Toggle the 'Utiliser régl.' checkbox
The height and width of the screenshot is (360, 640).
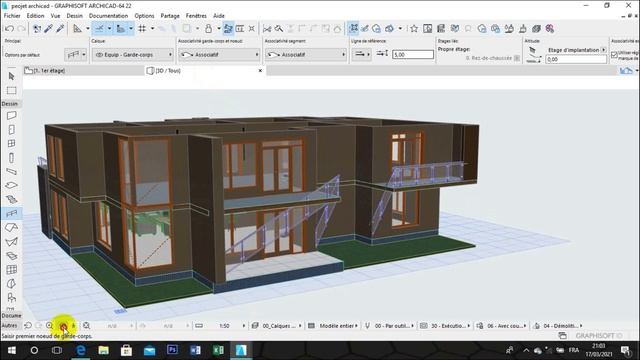coord(614,55)
